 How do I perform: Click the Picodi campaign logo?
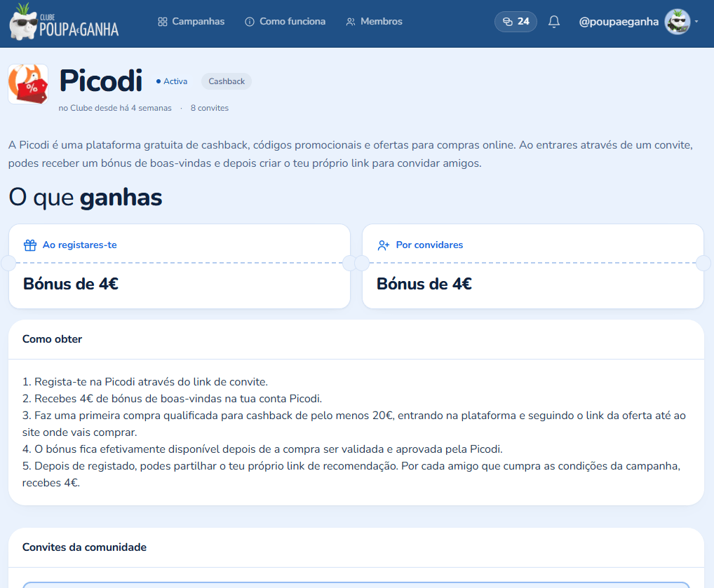[28, 84]
